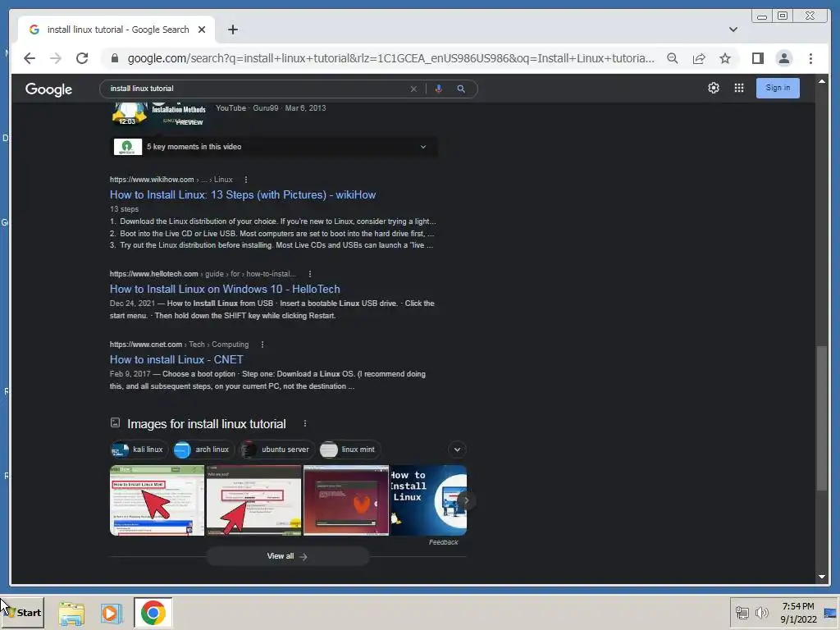
Task: Open the network tray icon
Action: pos(742,612)
